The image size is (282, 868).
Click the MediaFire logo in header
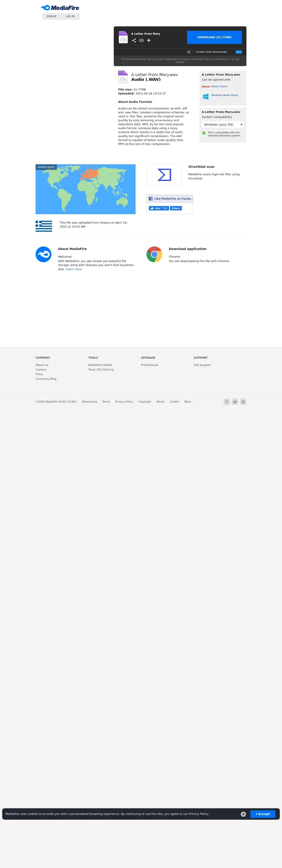(60, 8)
